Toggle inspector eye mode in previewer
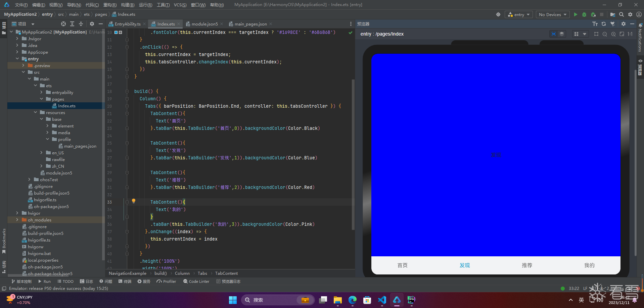This screenshot has width=644, height=308. click(x=554, y=34)
